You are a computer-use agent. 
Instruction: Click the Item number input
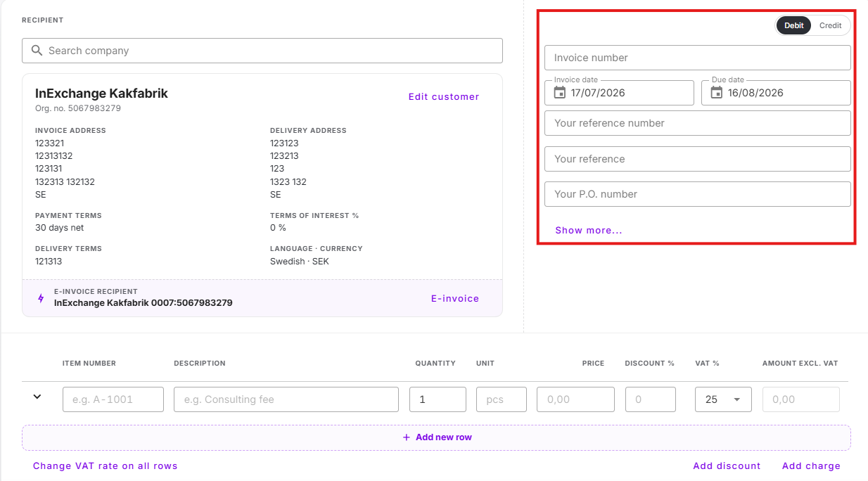pyautogui.click(x=113, y=399)
